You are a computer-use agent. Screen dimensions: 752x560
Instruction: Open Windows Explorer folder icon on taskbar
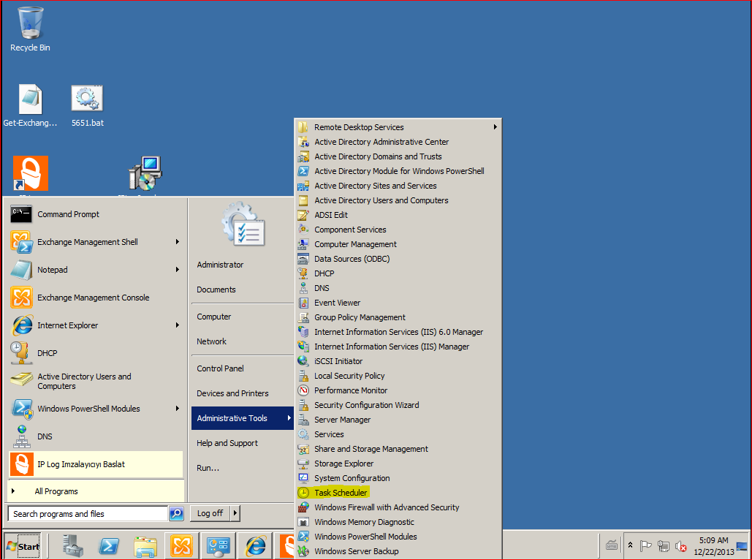click(x=145, y=546)
